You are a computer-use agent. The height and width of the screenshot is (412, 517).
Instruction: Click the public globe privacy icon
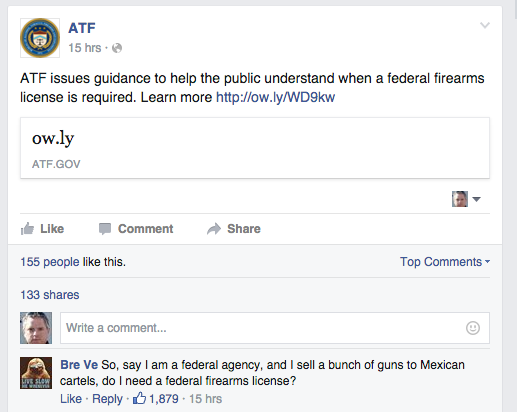117,48
